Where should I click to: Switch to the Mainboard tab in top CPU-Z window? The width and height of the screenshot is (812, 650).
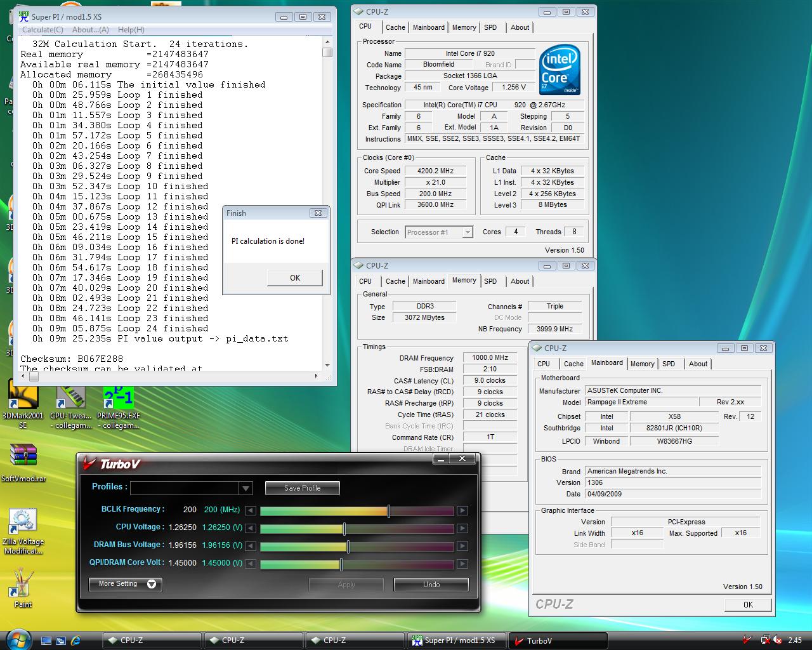click(x=428, y=27)
